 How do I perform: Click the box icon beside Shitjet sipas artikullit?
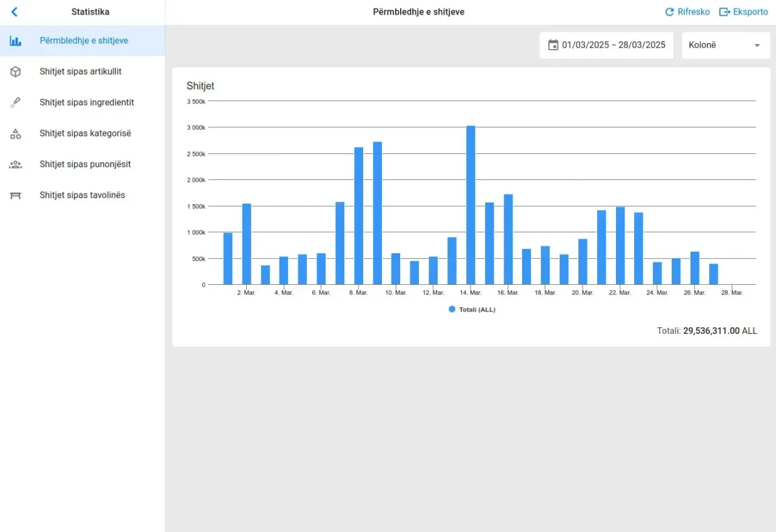click(x=16, y=71)
